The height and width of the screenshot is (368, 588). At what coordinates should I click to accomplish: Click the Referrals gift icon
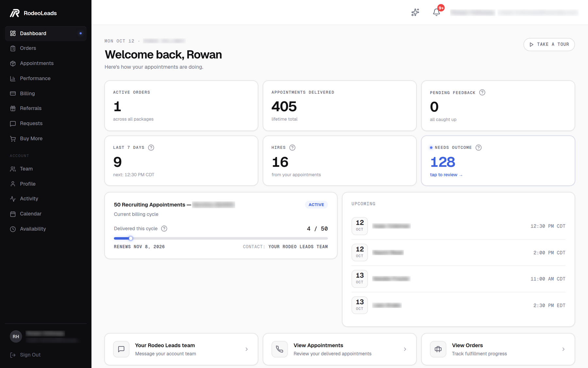13,108
